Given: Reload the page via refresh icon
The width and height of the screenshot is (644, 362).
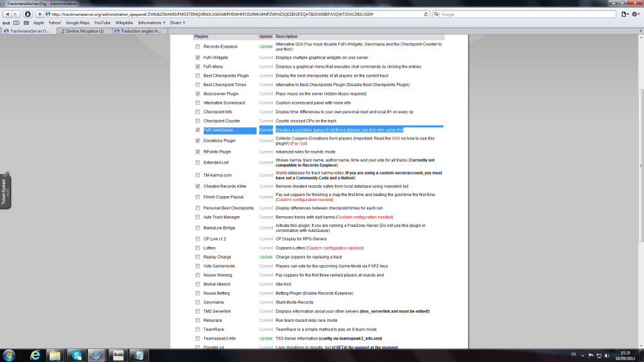Looking at the screenshot, I should pyautogui.click(x=426, y=14).
